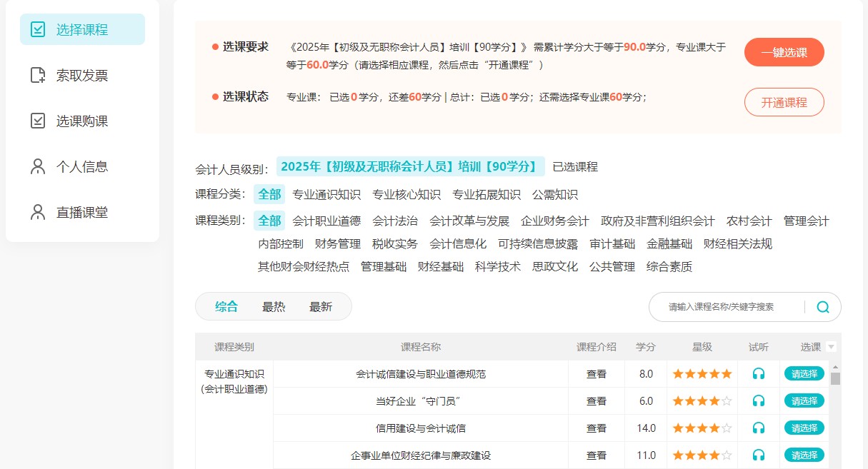Switch to the 最热 tab
The width and height of the screenshot is (868, 469).
(274, 306)
